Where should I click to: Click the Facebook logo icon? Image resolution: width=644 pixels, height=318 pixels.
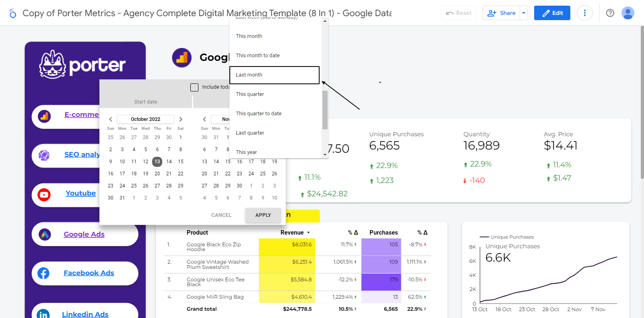click(43, 273)
